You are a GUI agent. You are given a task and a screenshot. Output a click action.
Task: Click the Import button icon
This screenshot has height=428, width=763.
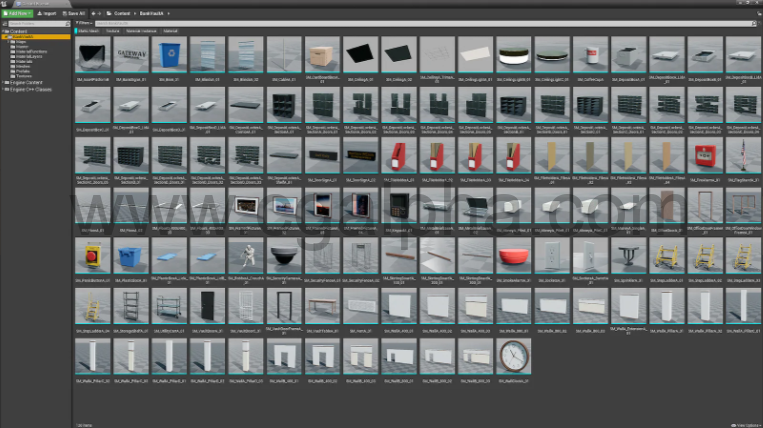click(39, 12)
